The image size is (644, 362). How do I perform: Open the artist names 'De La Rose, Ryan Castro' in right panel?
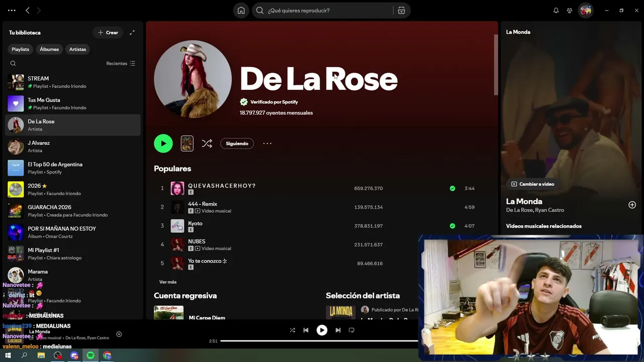(x=535, y=210)
